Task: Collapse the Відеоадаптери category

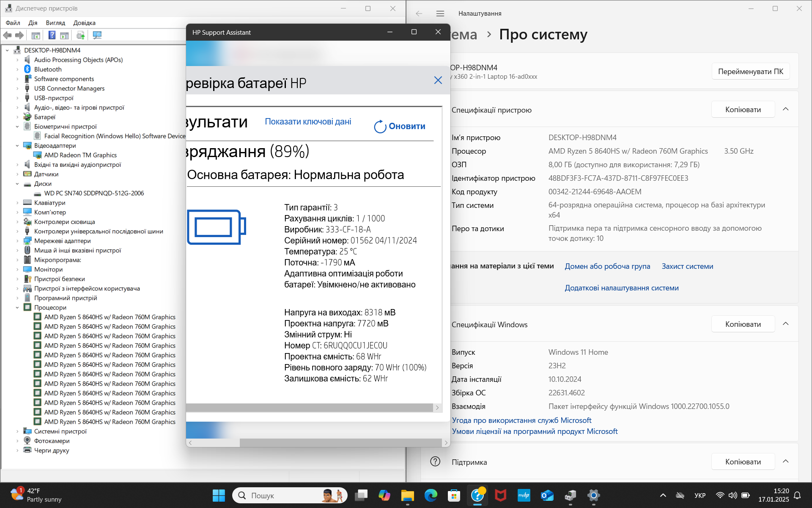Action: click(17, 146)
